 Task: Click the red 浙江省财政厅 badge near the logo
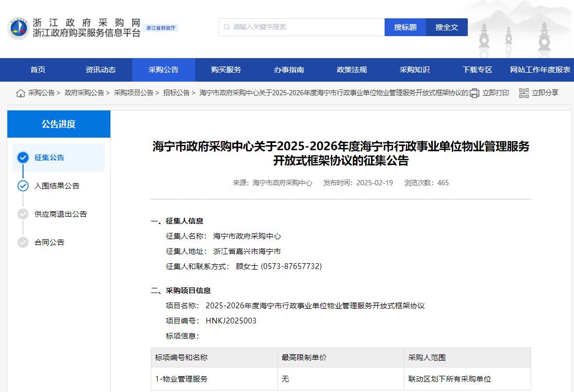point(161,29)
